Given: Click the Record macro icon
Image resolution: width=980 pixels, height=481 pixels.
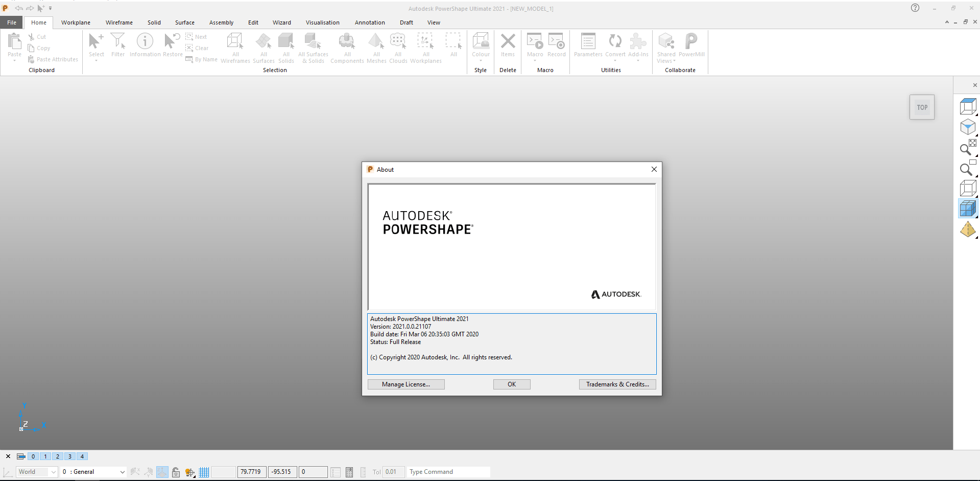Looking at the screenshot, I should tap(556, 41).
